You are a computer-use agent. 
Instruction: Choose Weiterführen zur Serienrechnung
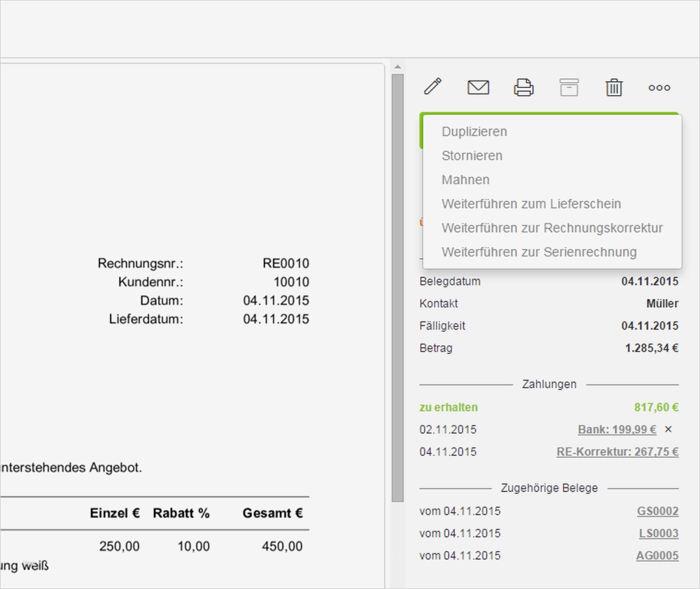point(539,252)
